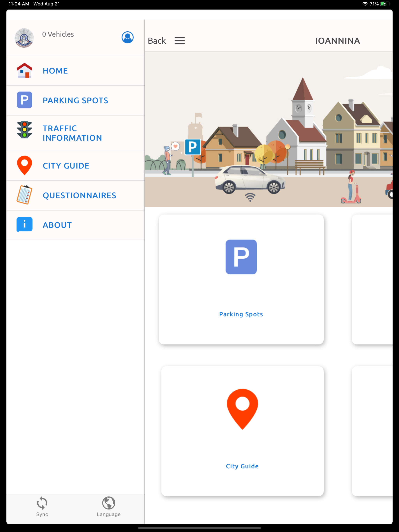This screenshot has height=532, width=399.
Task: Tap the Language globe icon
Action: pos(109,503)
